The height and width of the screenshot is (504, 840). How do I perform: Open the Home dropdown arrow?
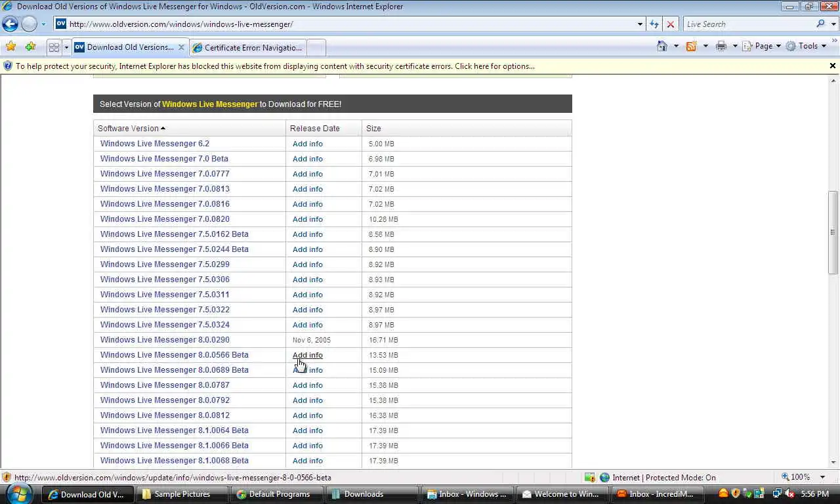pos(676,46)
